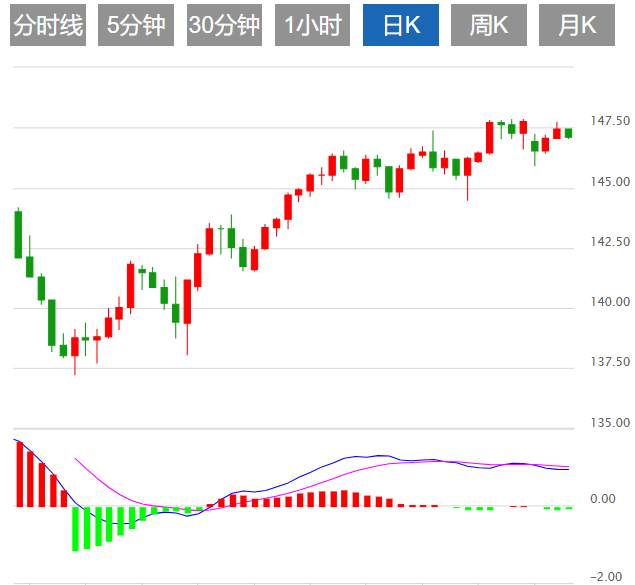635x585 pixels.
Task: Click the 140.00 price axis label
Action: (609, 302)
